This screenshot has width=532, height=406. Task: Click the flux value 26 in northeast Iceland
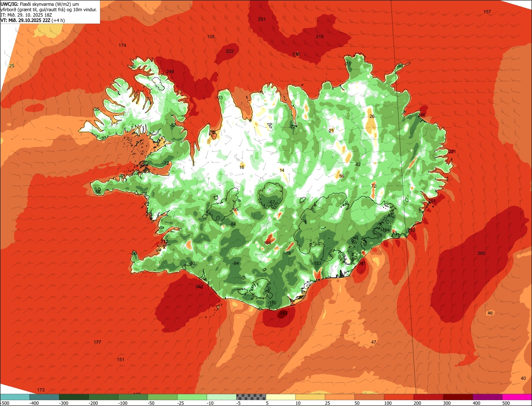click(x=372, y=116)
